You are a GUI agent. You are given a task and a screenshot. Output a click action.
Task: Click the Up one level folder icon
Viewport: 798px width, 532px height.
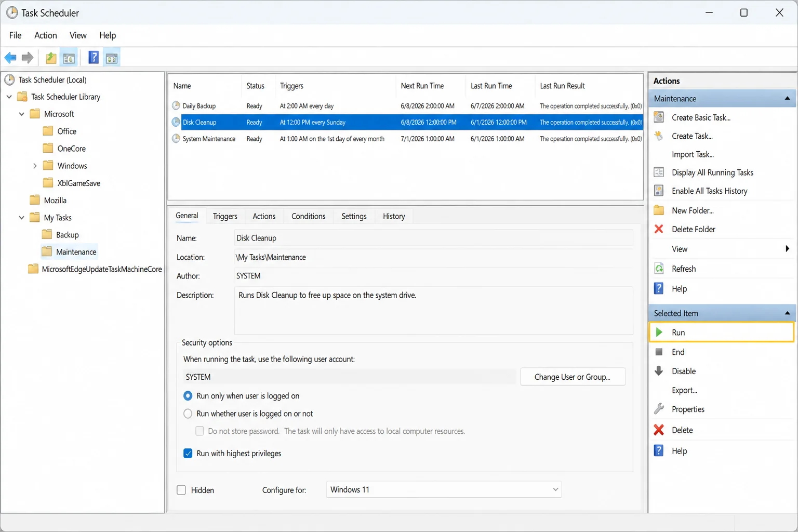(51, 58)
